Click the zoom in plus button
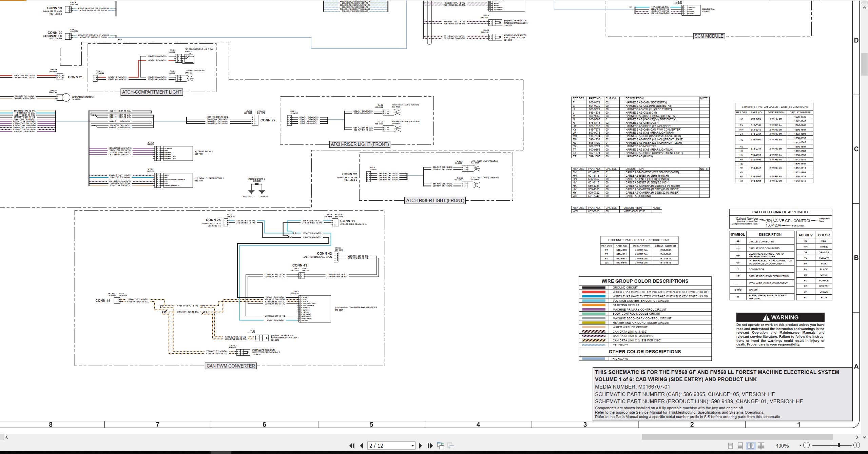The width and height of the screenshot is (868, 454). (856, 445)
